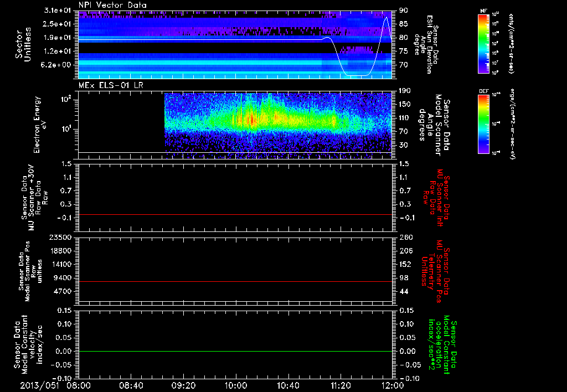
Task: Click the 85 degree Sun elevation tick
Action: [x=404, y=24]
